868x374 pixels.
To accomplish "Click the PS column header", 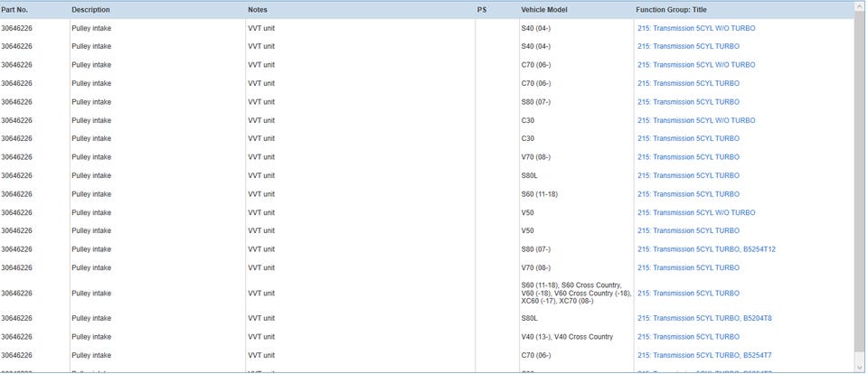I will (482, 10).
